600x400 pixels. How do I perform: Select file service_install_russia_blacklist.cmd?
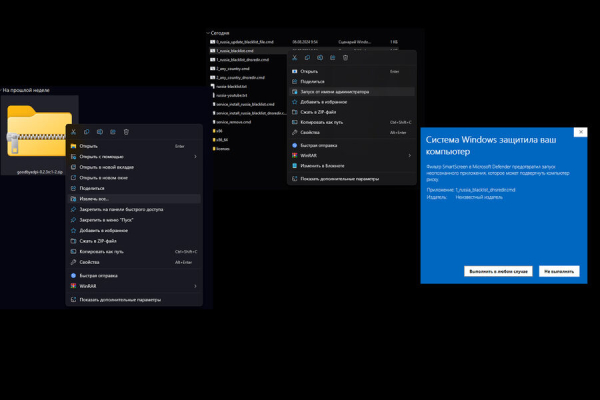coord(243,104)
